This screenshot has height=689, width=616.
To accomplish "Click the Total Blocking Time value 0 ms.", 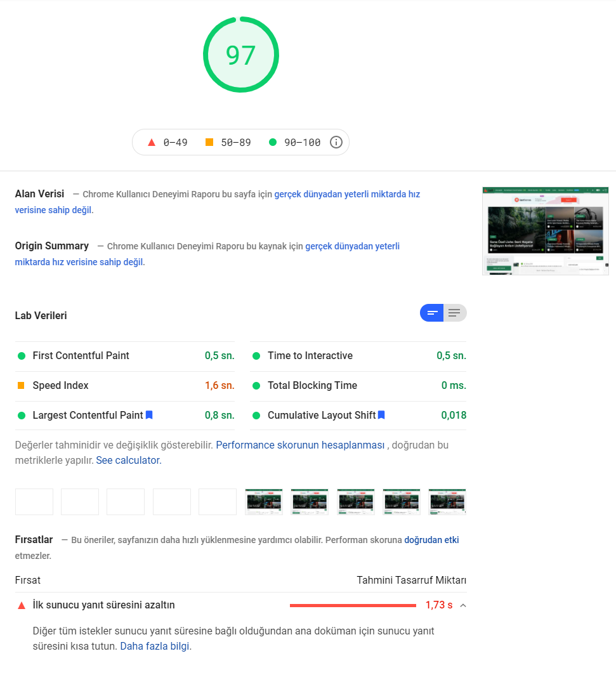I will [454, 385].
